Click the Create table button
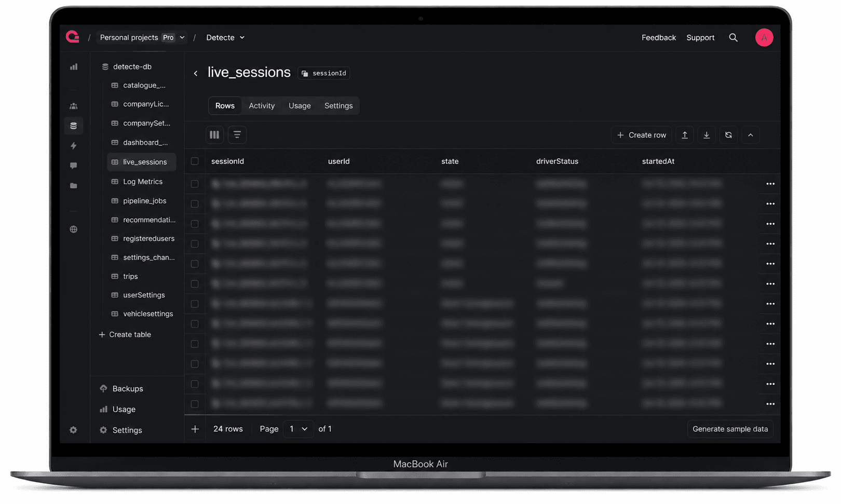This screenshot has width=841, height=504. 125,335
